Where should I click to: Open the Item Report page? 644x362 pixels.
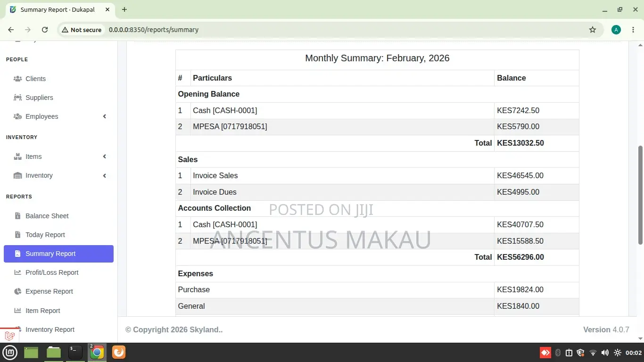(x=58, y=311)
